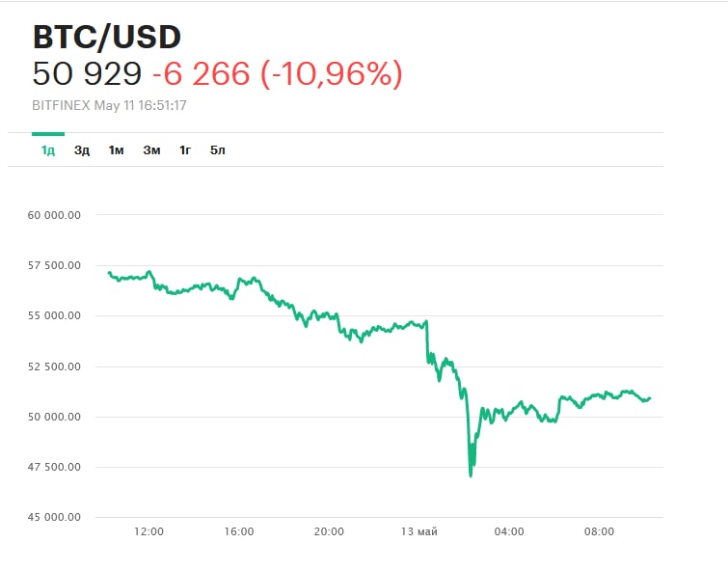Click the lowest dip on the chart line
Screen dimensions: 728x570
(x=471, y=475)
